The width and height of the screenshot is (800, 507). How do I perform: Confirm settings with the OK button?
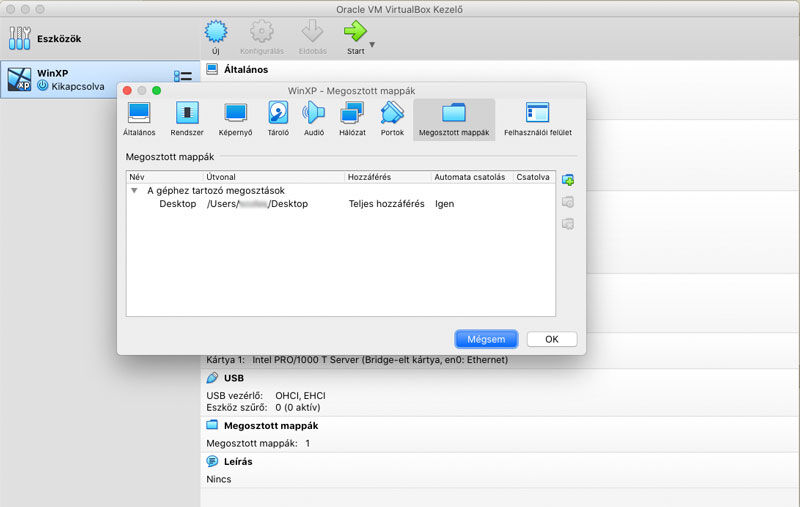pyautogui.click(x=552, y=339)
